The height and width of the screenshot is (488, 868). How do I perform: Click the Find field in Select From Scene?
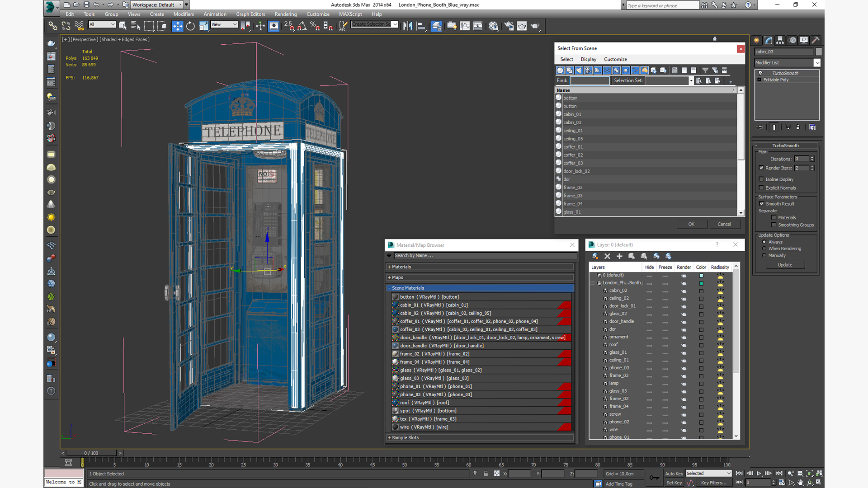(x=590, y=80)
